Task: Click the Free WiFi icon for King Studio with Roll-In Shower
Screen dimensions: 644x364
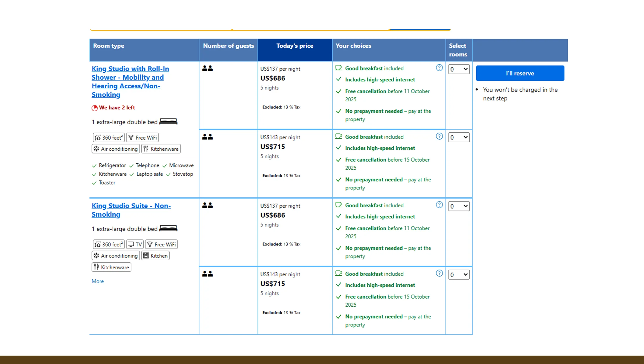Action: [x=131, y=137]
